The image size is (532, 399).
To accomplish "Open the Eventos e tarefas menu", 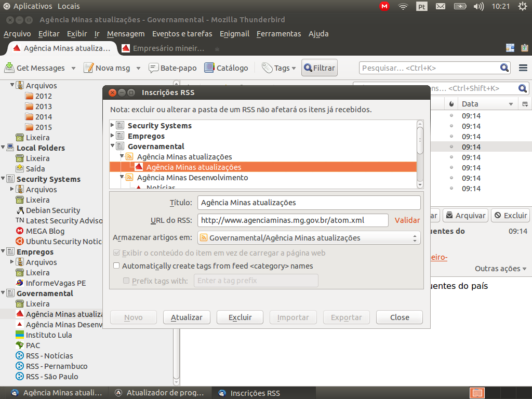I will [182, 34].
